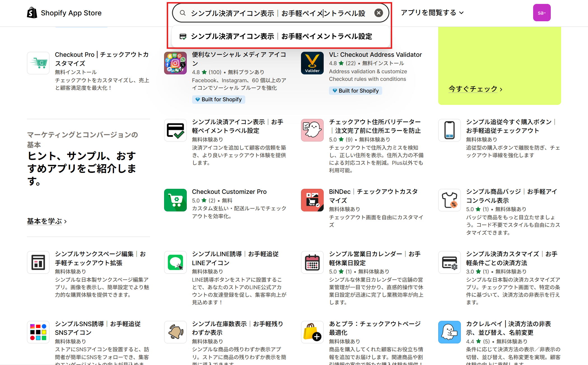Select the シンプルSNS誘導 colored grid icon
Screen dimensions: 588x365
point(38,332)
